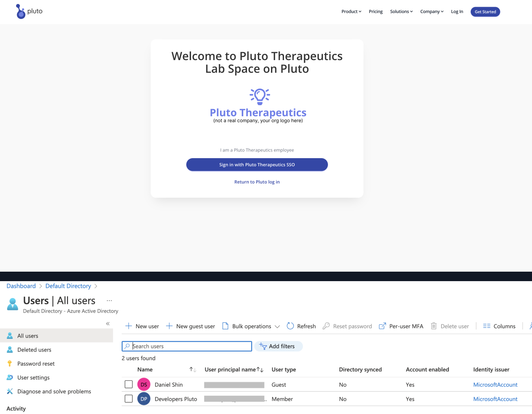
Task: Click the New user plus icon
Action: tap(129, 326)
